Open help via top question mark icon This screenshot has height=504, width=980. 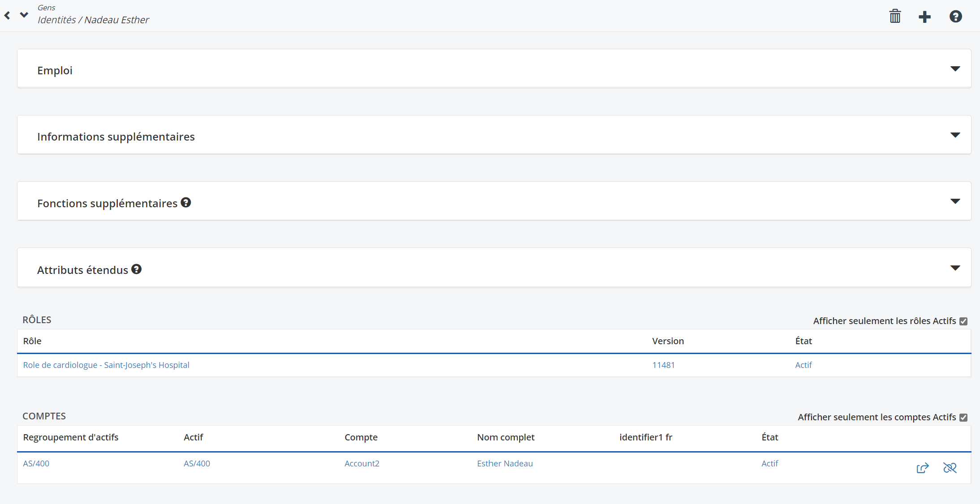[x=955, y=17]
